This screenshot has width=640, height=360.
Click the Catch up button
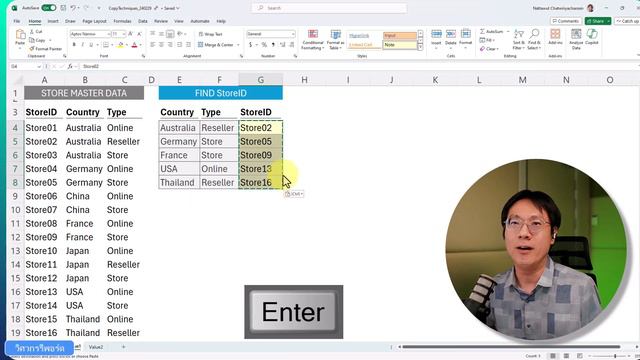point(627,21)
